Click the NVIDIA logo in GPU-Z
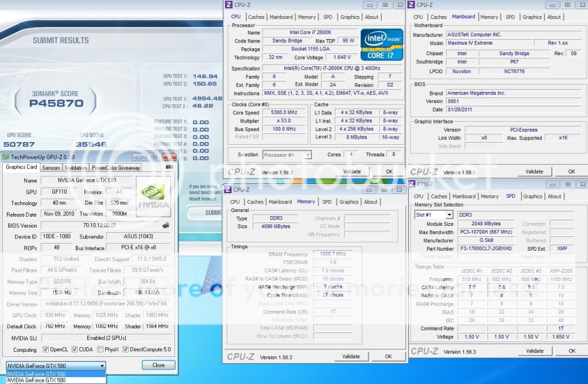Screen dimensions: 588x384 point(152,195)
